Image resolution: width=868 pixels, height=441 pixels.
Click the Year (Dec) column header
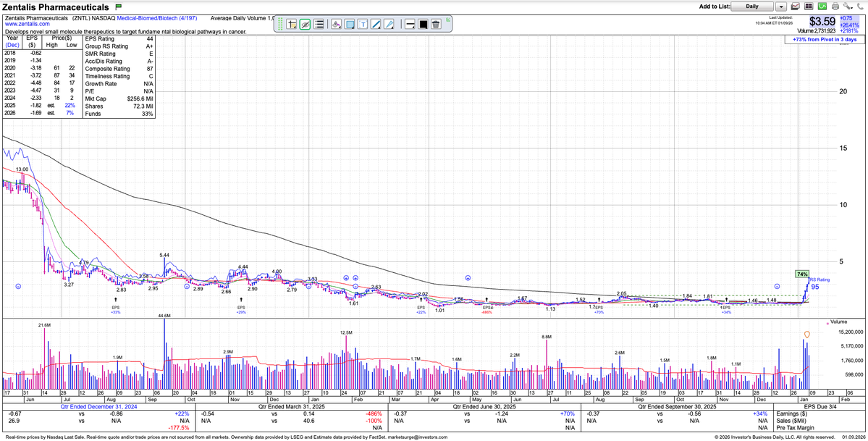[x=11, y=41]
